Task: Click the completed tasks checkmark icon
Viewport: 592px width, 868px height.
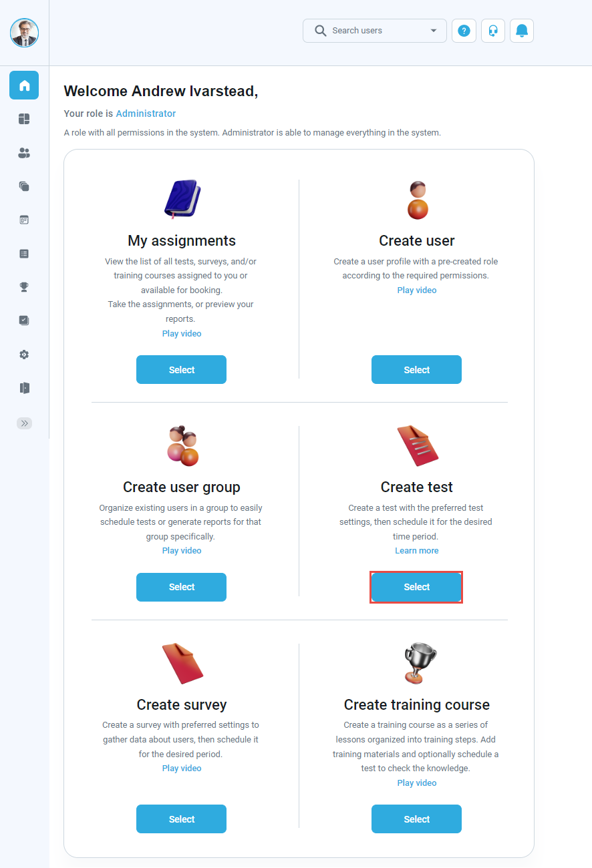Action: click(24, 320)
